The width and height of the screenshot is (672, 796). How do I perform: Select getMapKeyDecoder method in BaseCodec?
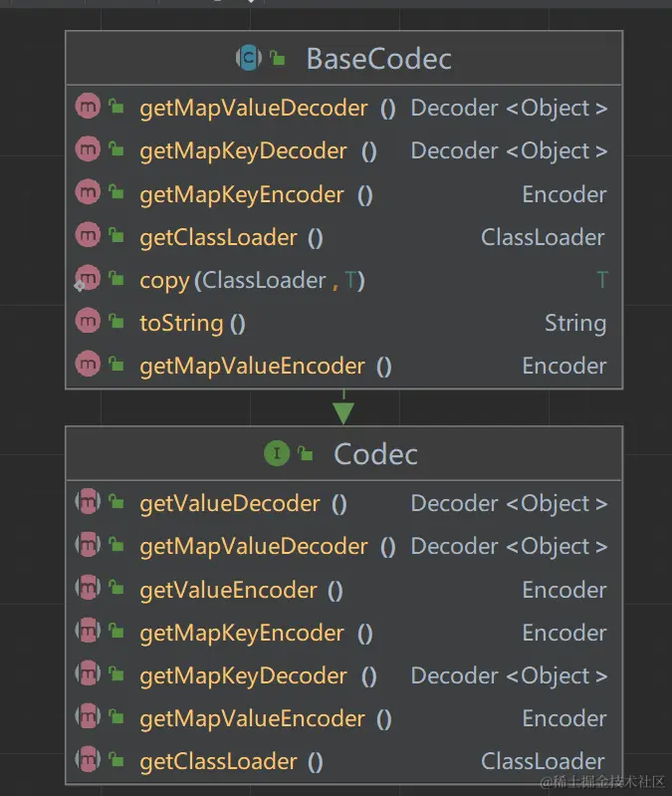[x=343, y=150]
